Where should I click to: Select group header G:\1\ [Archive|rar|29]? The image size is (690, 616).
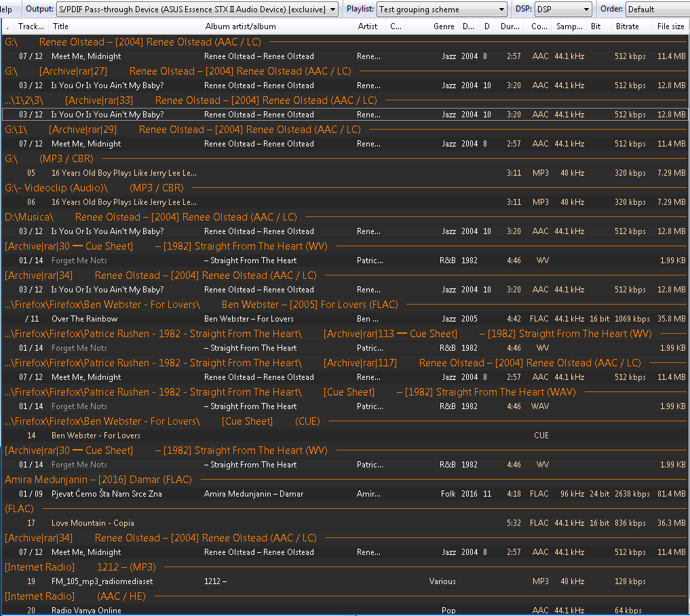[x=345, y=130]
